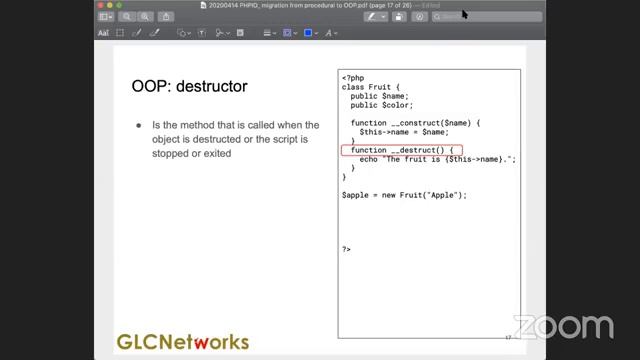Open the Shape Style line thickness menu

(x=269, y=33)
